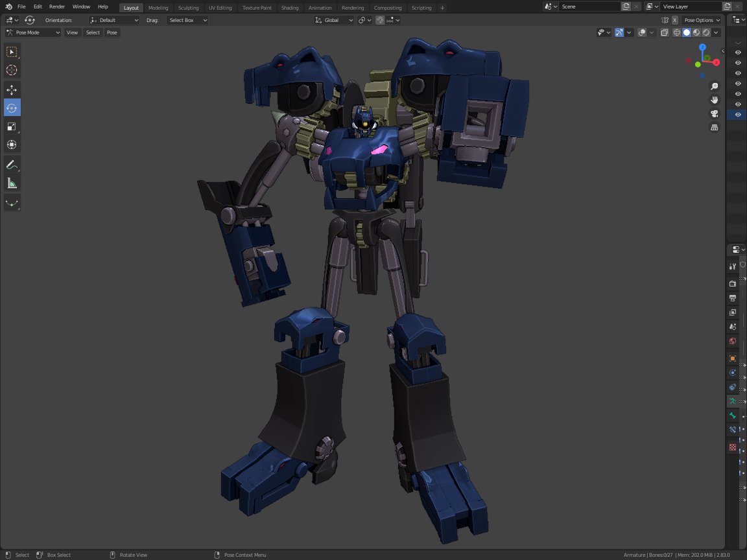This screenshot has height=560, width=747.
Task: Choose the Measure ruler tool
Action: coord(12,184)
